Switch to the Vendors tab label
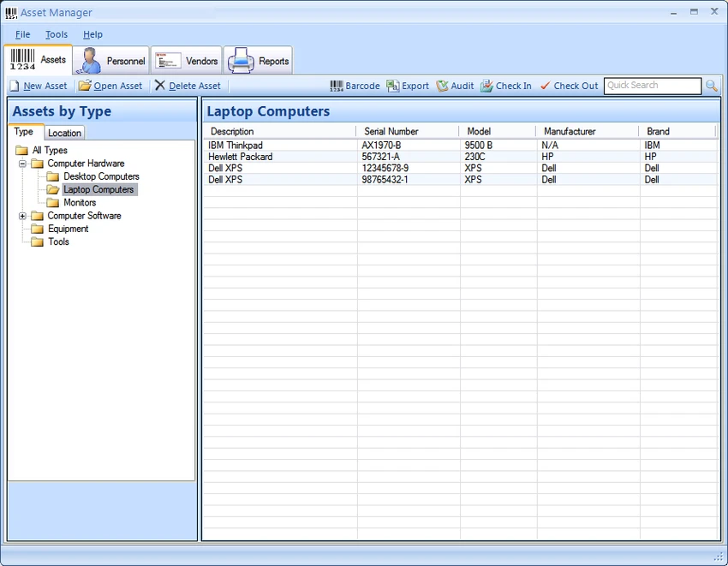728x566 pixels. pos(202,61)
